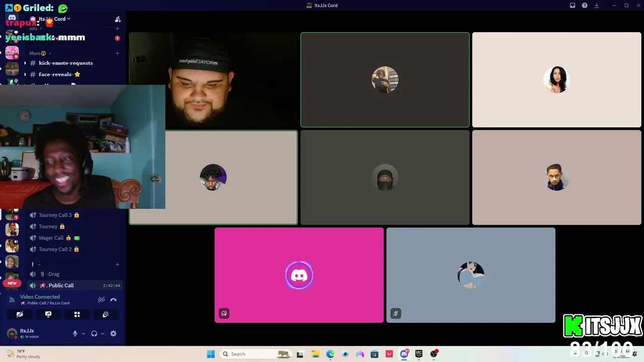The image size is (644, 362).
Task: Add a channel to "!" category
Action: tap(117, 264)
